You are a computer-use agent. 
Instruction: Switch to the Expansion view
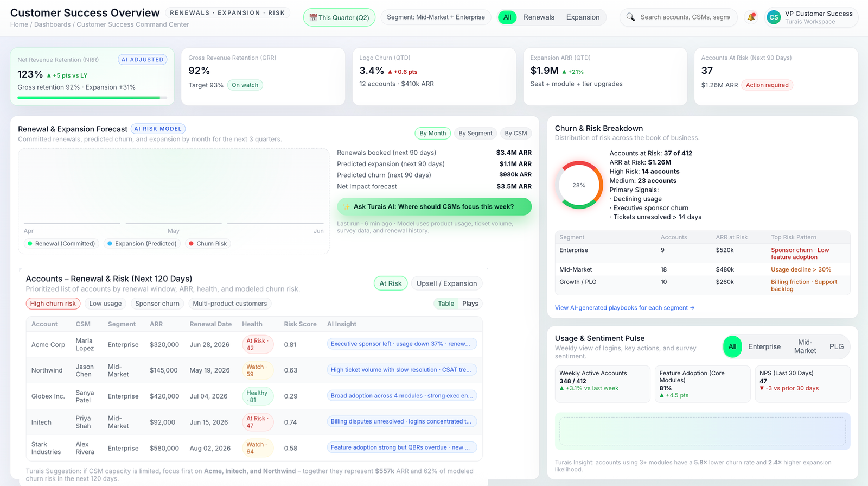583,17
